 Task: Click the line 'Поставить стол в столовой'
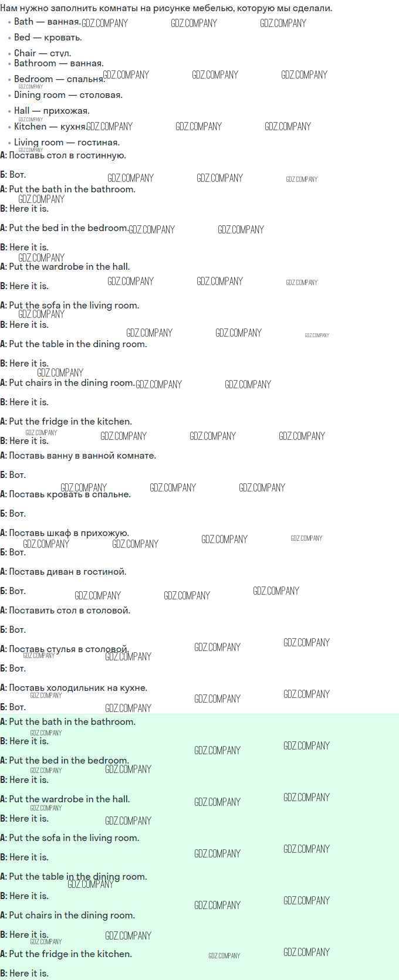[x=65, y=611]
